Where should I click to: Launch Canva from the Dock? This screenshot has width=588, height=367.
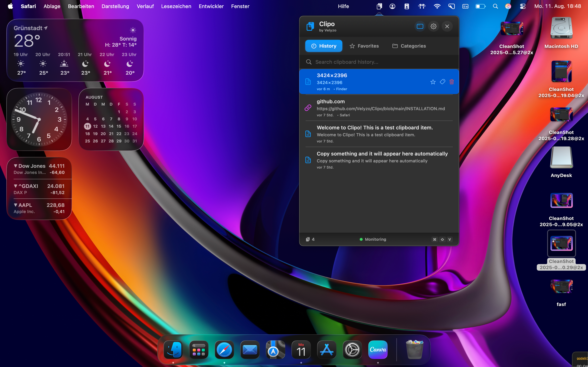378,350
